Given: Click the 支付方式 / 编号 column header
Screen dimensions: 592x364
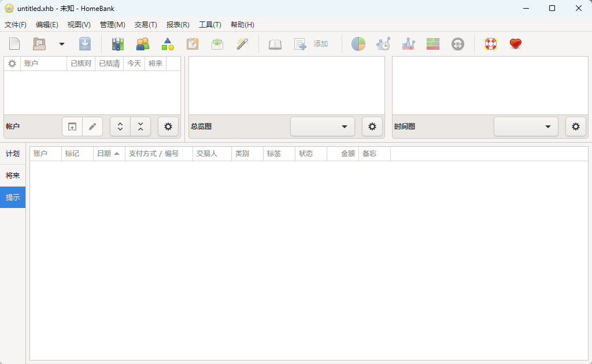Looking at the screenshot, I should coord(159,154).
